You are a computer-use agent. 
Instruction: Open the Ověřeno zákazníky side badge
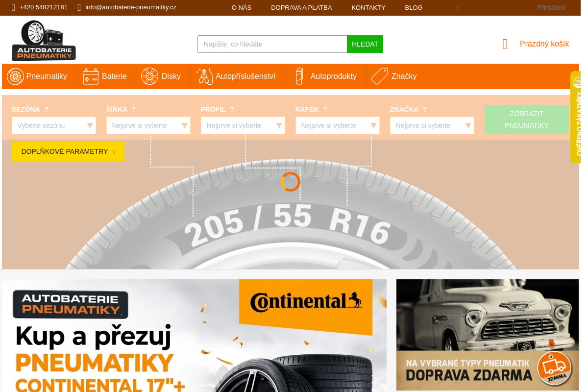[x=576, y=117]
